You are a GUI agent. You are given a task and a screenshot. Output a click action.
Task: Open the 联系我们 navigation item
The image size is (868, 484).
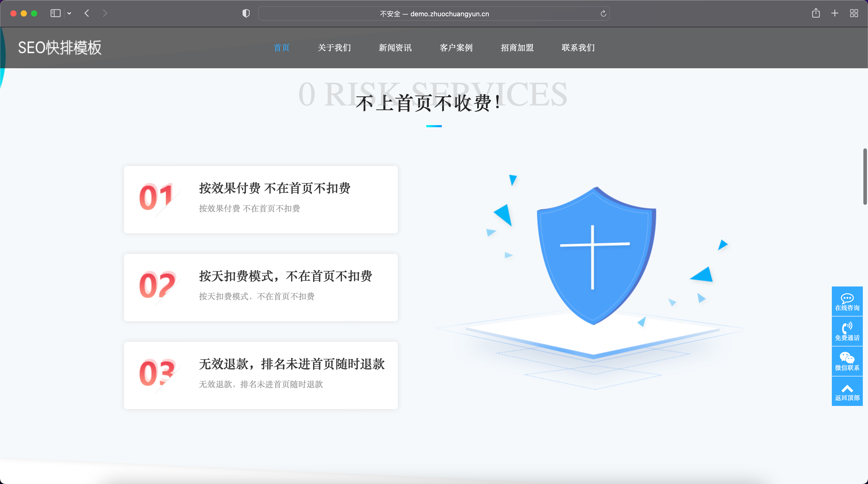coord(578,48)
